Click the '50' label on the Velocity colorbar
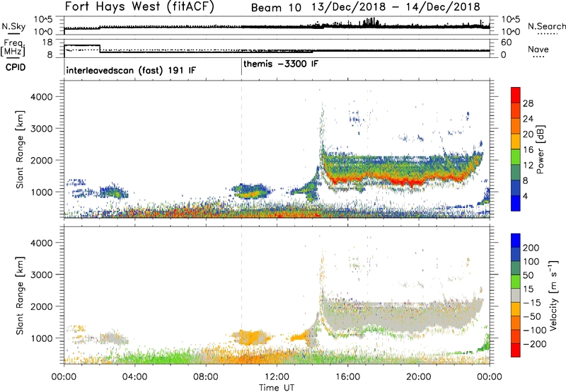 528,275
